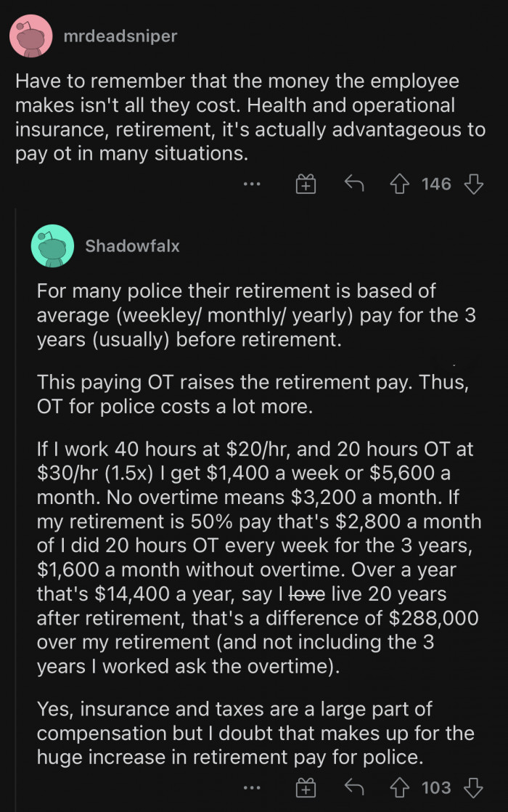The height and width of the screenshot is (812, 508).
Task: Open Shadowfalx's profile from the username
Action: pyautogui.click(x=131, y=246)
